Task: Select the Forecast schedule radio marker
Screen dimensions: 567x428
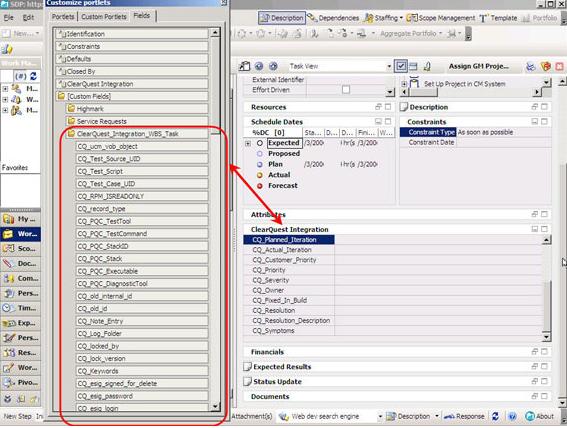Action: point(260,186)
